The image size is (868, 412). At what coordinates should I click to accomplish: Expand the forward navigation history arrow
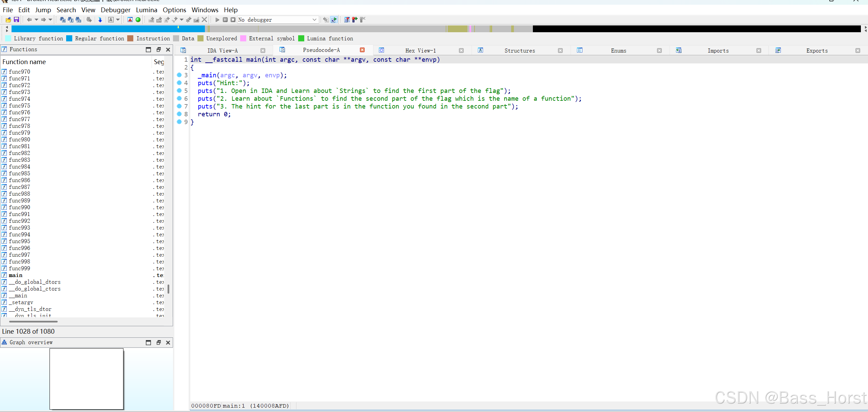pyautogui.click(x=51, y=20)
